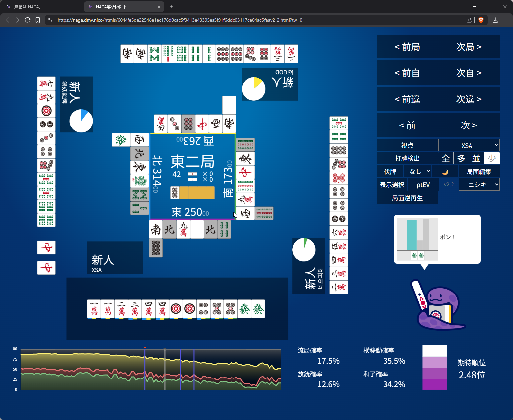
Task: Open the browser downloads icon
Action: (x=495, y=20)
